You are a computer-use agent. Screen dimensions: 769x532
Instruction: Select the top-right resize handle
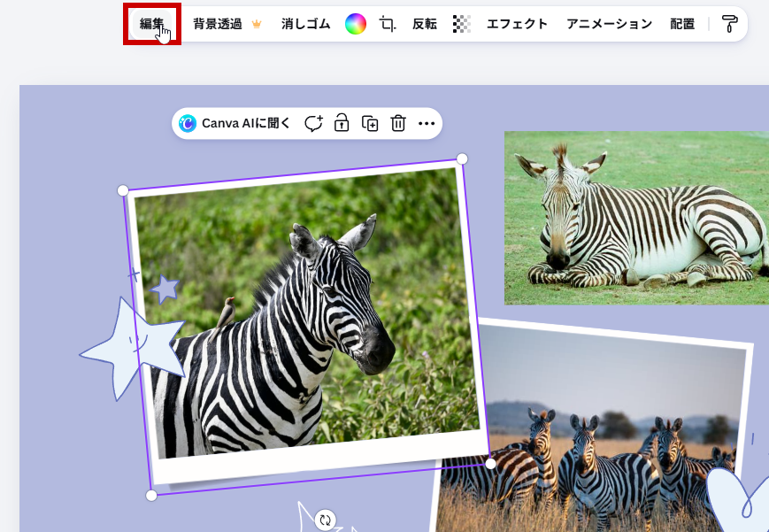(462, 158)
